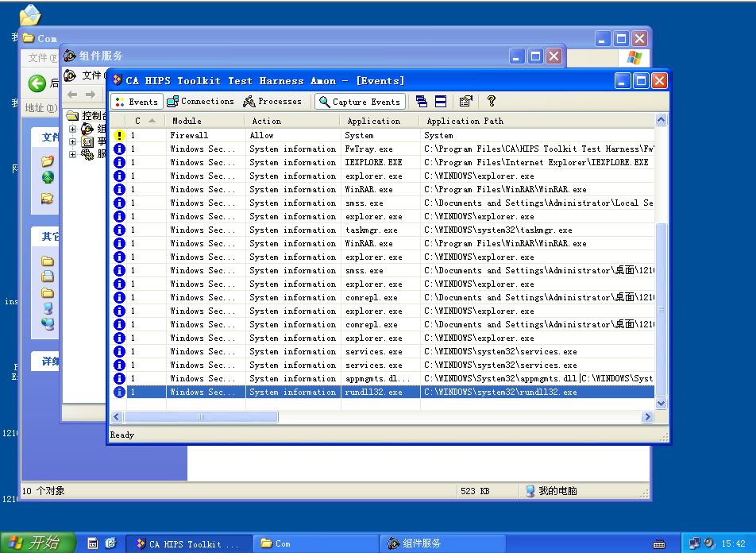Switch to the Events view
The image size is (756, 553).
(x=137, y=102)
